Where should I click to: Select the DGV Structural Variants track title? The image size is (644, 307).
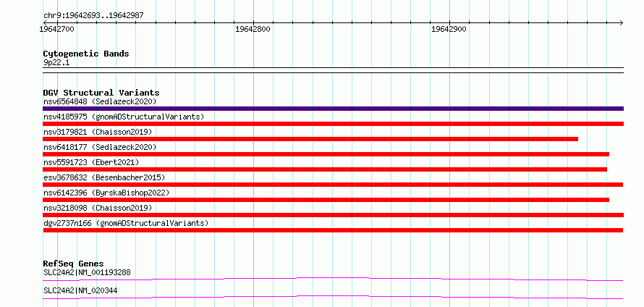pos(101,93)
